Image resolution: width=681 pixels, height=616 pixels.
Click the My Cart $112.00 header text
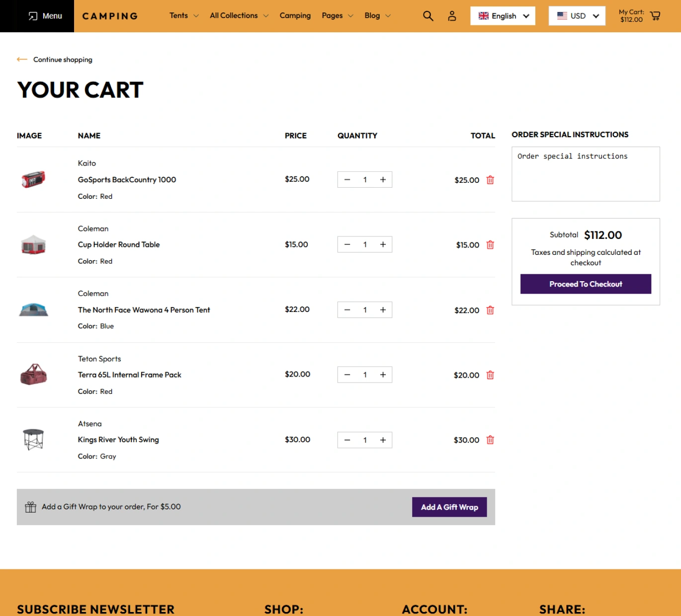click(x=631, y=16)
